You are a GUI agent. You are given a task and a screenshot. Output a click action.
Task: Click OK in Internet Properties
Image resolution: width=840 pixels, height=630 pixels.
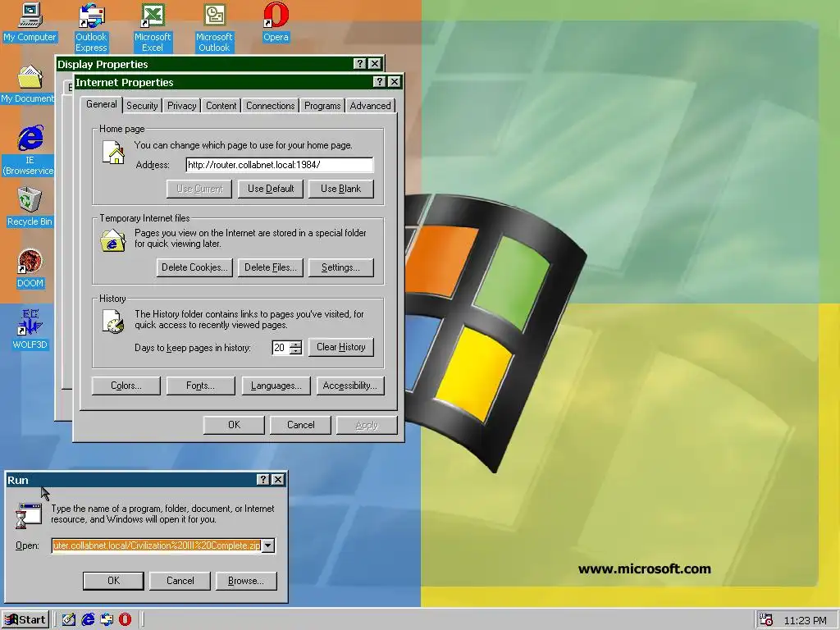234,425
